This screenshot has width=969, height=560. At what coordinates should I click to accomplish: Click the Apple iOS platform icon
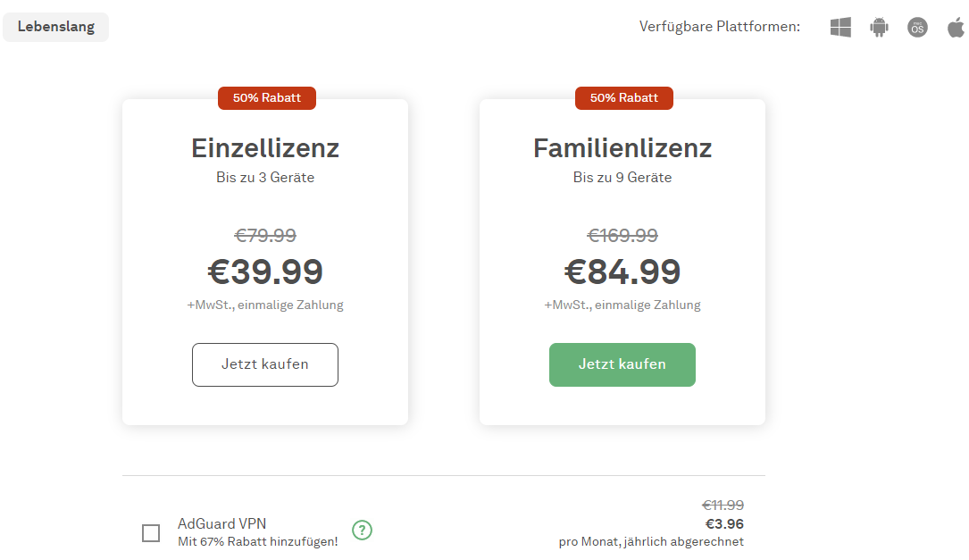(956, 28)
